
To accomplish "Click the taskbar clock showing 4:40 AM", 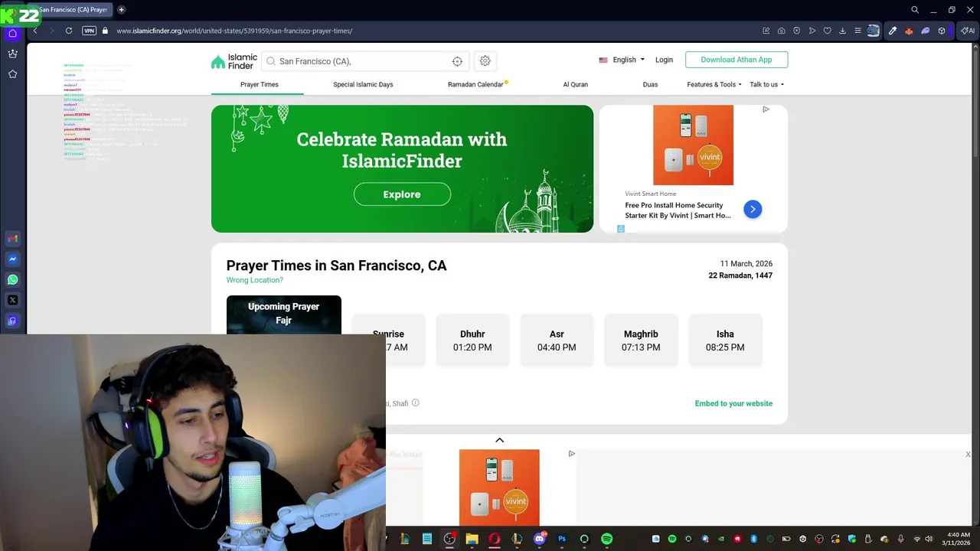I will tap(958, 539).
